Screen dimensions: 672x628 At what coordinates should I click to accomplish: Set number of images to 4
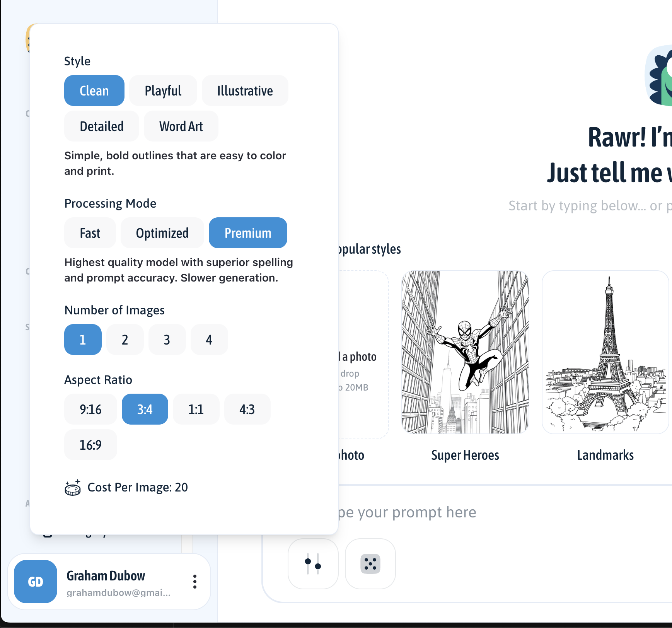coord(209,340)
